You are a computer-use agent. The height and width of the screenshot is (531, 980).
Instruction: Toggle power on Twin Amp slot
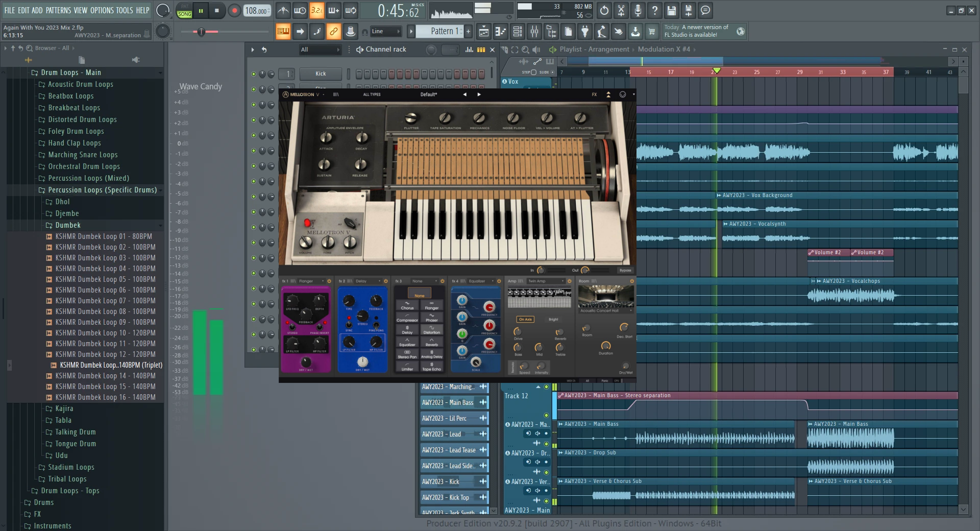[x=570, y=281]
